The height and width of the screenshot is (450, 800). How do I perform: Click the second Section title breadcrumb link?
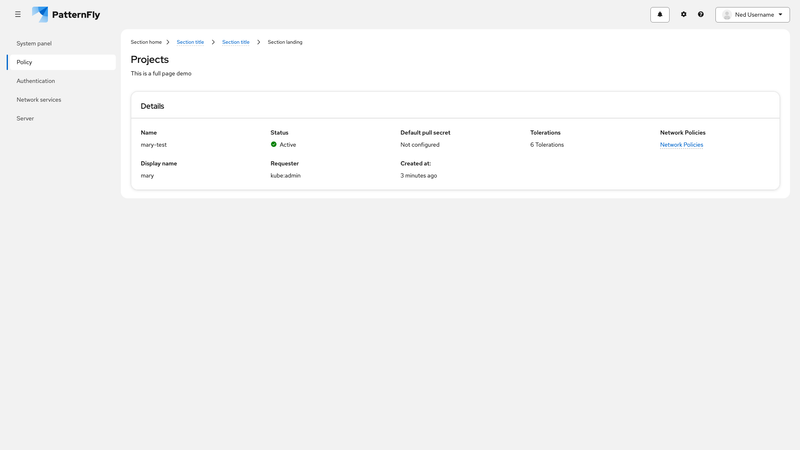click(x=236, y=42)
